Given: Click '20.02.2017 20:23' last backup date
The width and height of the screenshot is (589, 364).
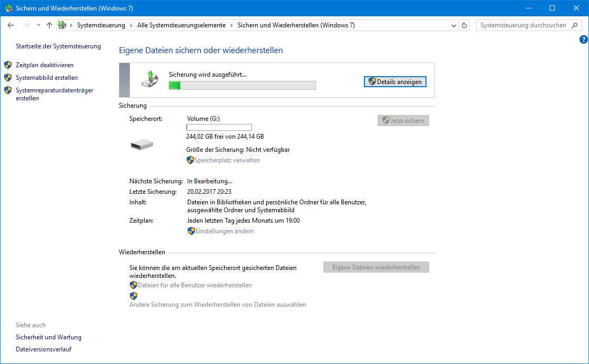Looking at the screenshot, I should (x=209, y=192).
